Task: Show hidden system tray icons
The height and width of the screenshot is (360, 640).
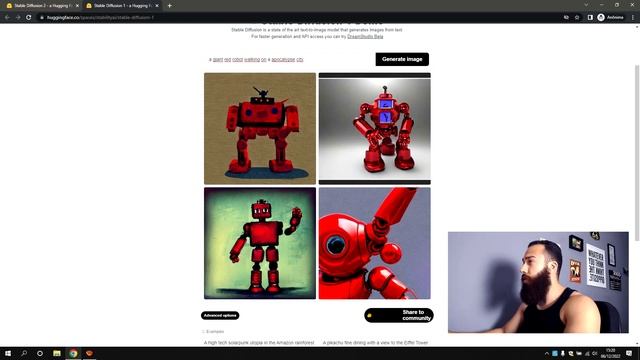Action: click(x=547, y=353)
